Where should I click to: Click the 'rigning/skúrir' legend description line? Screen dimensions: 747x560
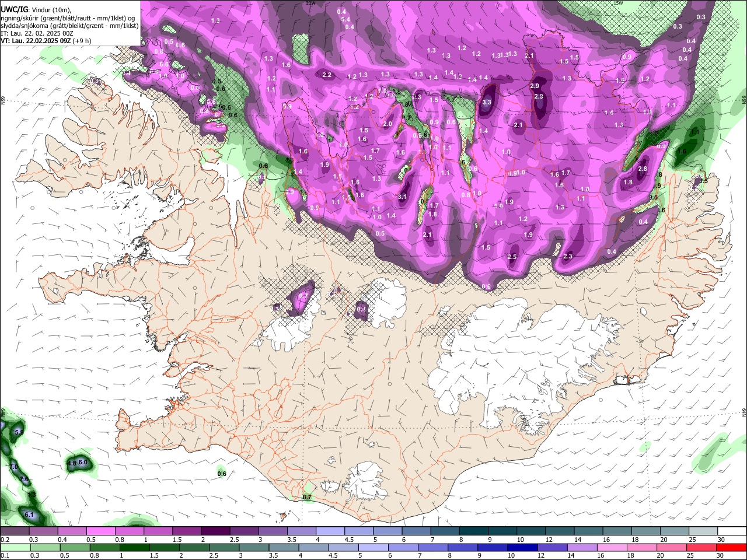click(68, 18)
